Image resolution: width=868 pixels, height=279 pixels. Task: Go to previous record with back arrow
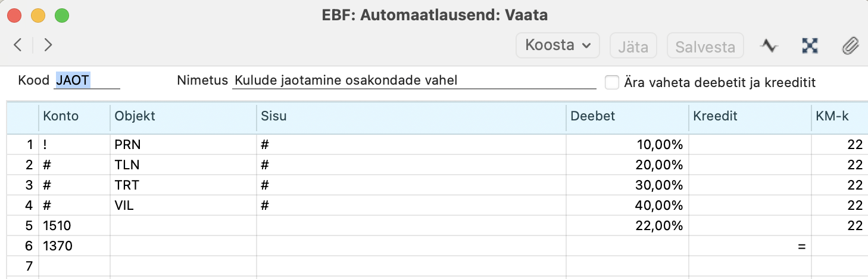(x=18, y=45)
